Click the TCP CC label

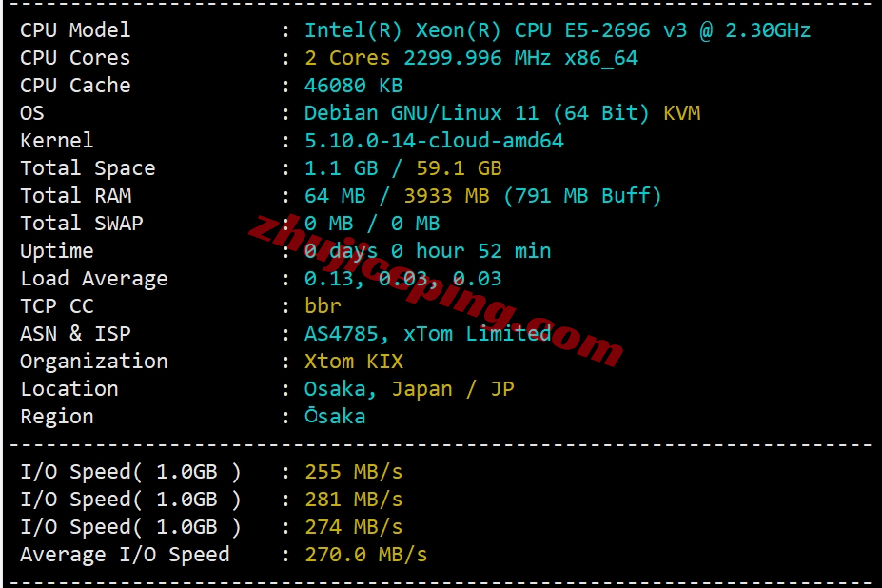[x=57, y=306]
